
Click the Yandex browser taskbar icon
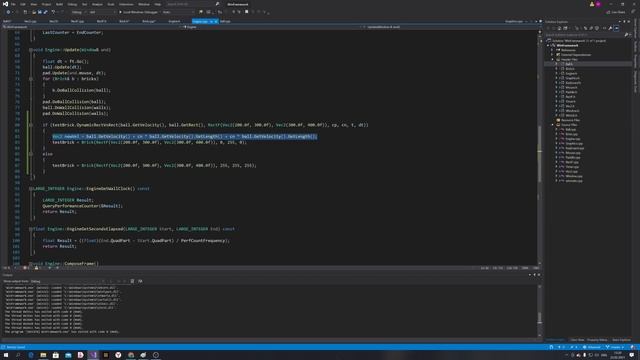tap(118, 355)
